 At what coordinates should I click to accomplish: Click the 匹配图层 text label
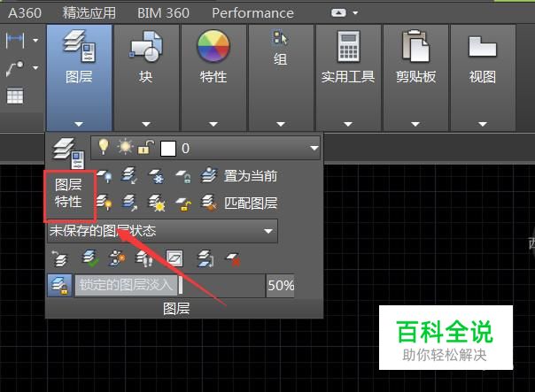(251, 204)
